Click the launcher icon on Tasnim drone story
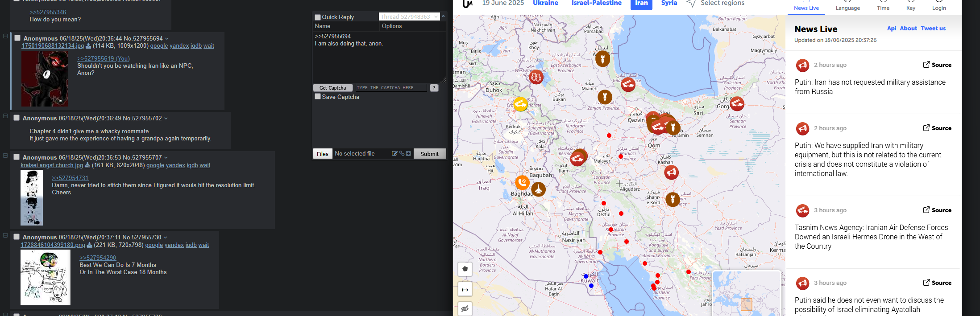Image resolution: width=980 pixels, height=316 pixels. coord(802,210)
